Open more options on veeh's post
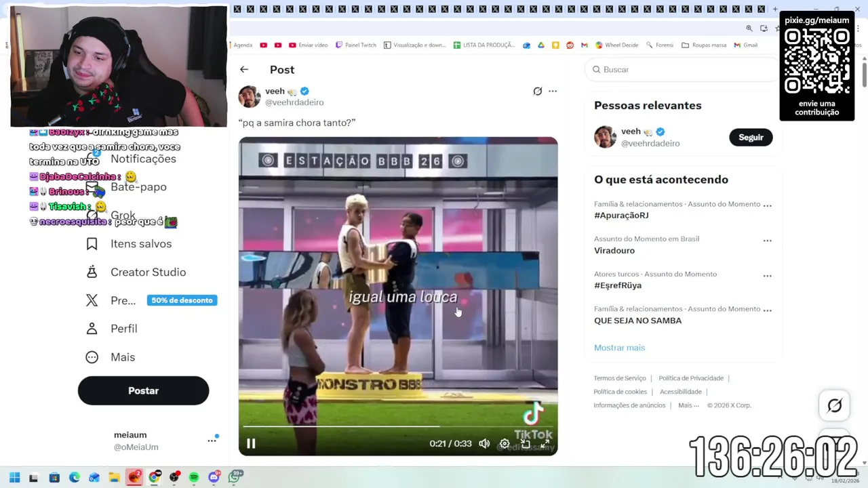 click(x=553, y=91)
